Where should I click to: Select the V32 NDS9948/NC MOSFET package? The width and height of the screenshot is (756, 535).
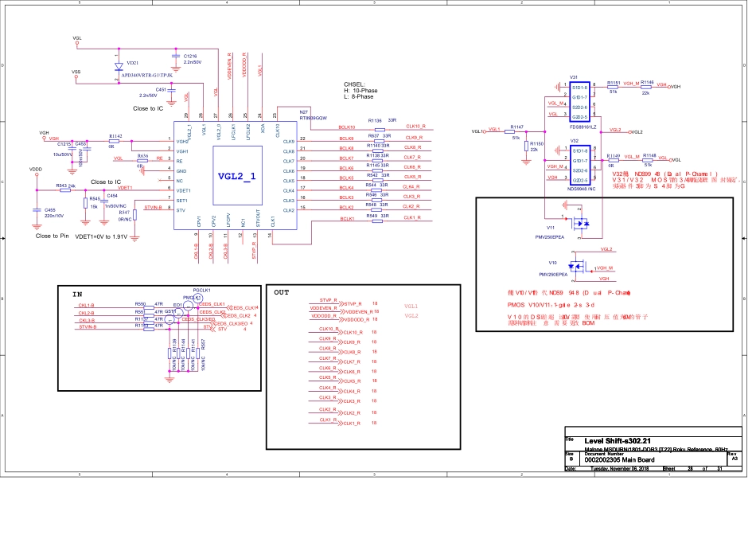coord(579,165)
